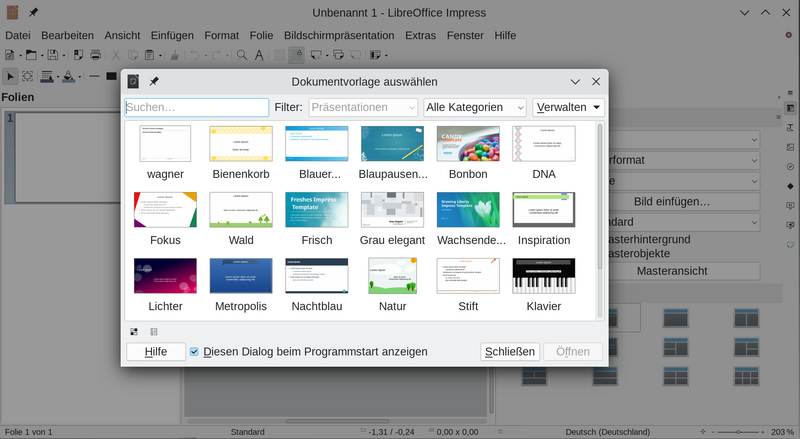Open the Alle Kategorien dropdown

474,107
